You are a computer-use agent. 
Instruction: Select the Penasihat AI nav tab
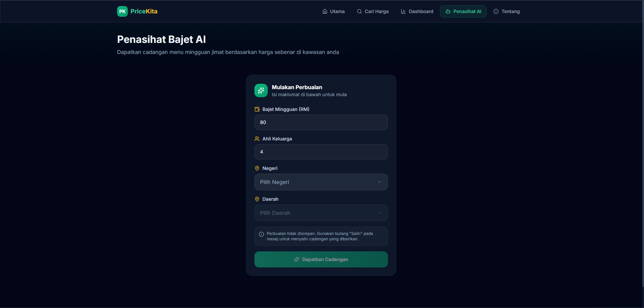pyautogui.click(x=463, y=11)
